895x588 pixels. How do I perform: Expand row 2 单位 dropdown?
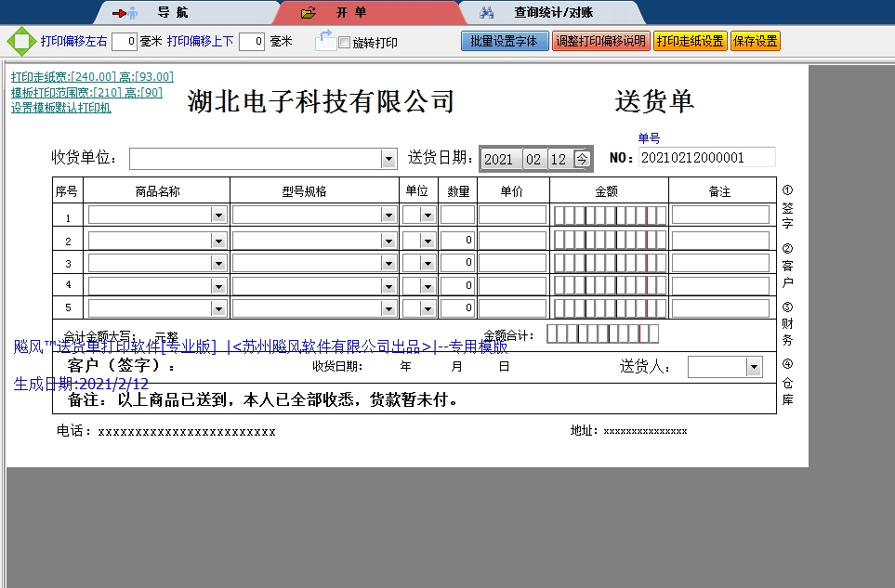(428, 242)
